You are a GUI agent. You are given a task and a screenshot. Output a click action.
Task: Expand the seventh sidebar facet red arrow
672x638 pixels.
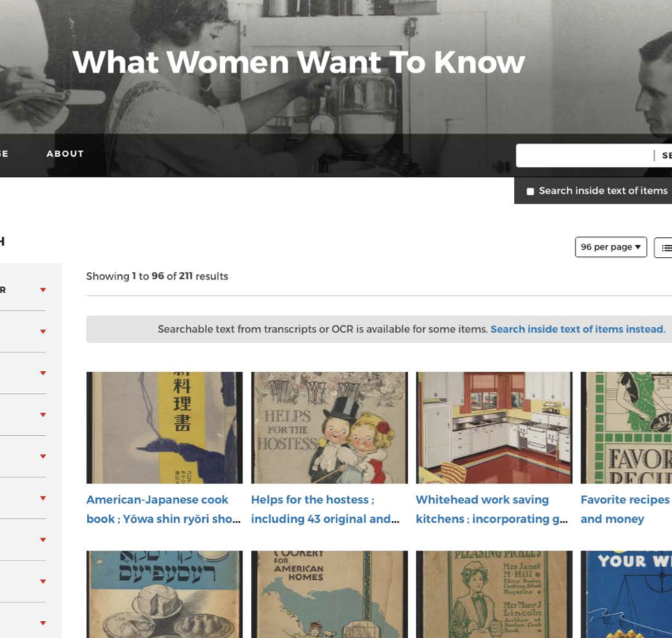point(43,540)
